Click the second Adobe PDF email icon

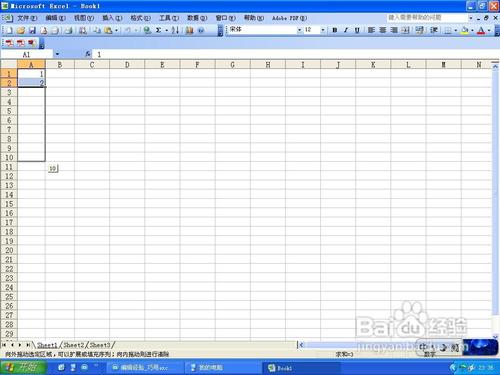point(21,43)
